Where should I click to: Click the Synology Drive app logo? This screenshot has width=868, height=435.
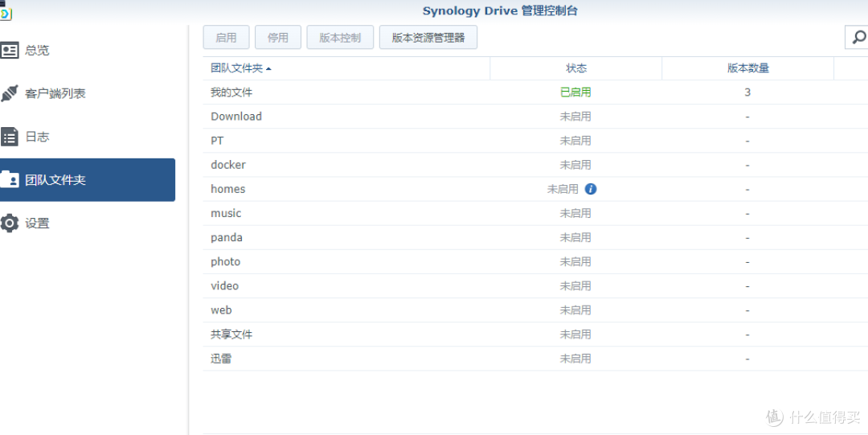[6, 11]
